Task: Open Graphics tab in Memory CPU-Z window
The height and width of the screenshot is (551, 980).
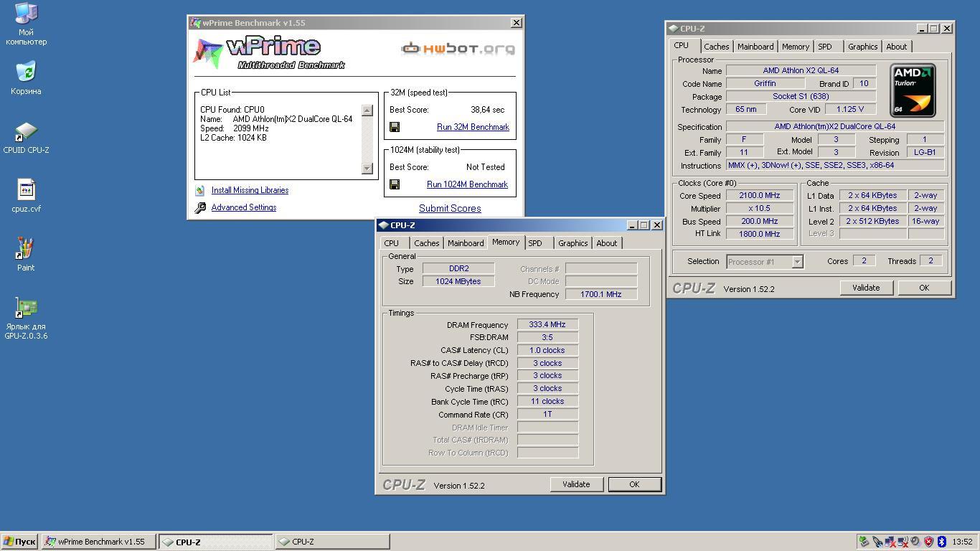Action: (x=573, y=243)
